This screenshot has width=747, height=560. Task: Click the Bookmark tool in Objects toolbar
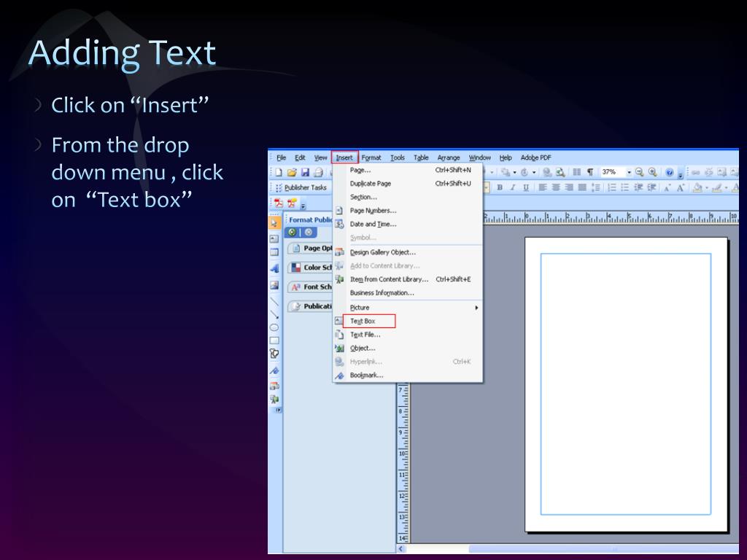(x=274, y=370)
